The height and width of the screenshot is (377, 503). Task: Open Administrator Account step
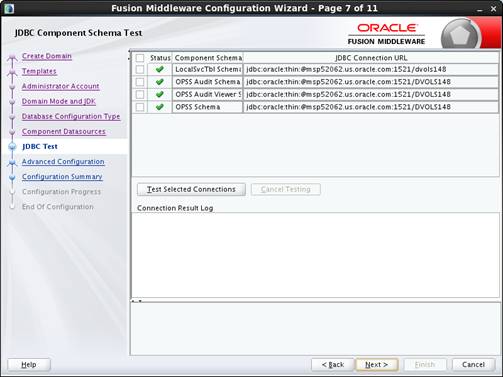click(x=60, y=86)
